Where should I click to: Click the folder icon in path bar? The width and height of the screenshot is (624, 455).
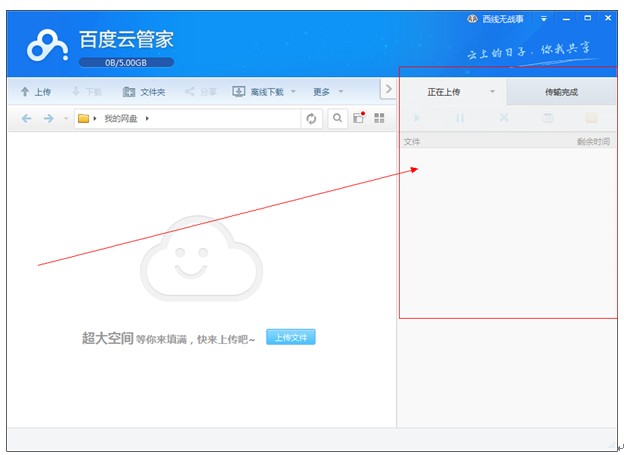(83, 118)
